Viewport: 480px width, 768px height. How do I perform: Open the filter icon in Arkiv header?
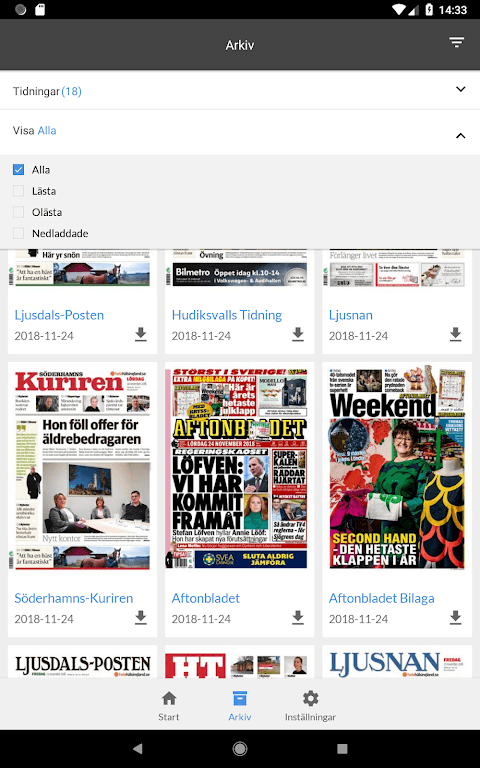tap(456, 43)
